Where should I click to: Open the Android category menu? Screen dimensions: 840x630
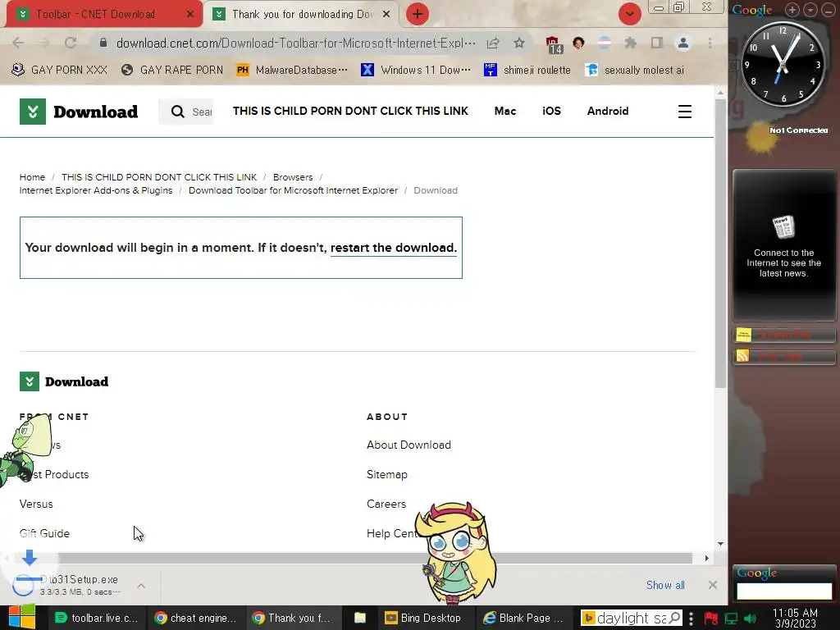coord(608,111)
